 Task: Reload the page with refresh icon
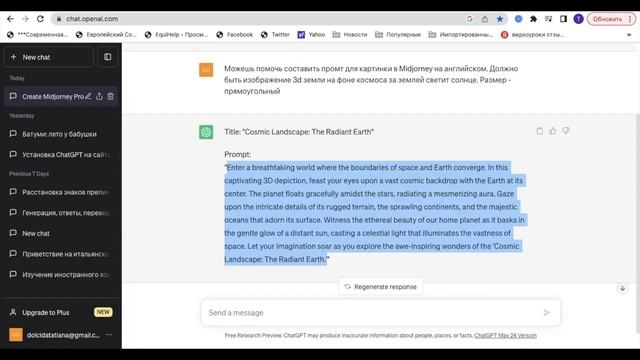[40, 19]
